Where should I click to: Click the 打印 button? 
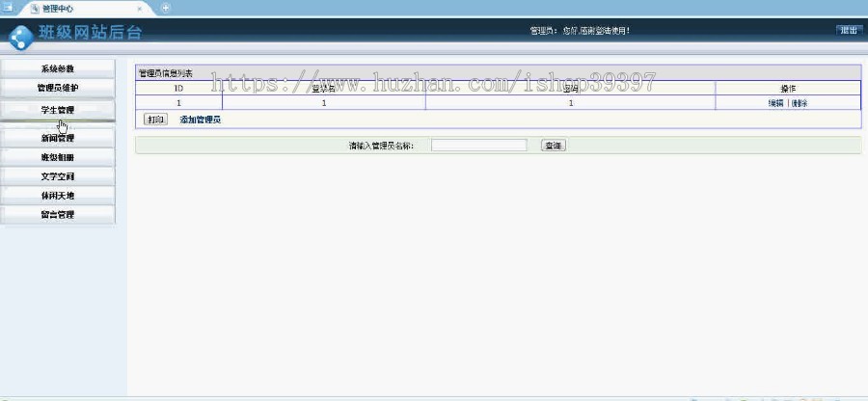point(155,120)
